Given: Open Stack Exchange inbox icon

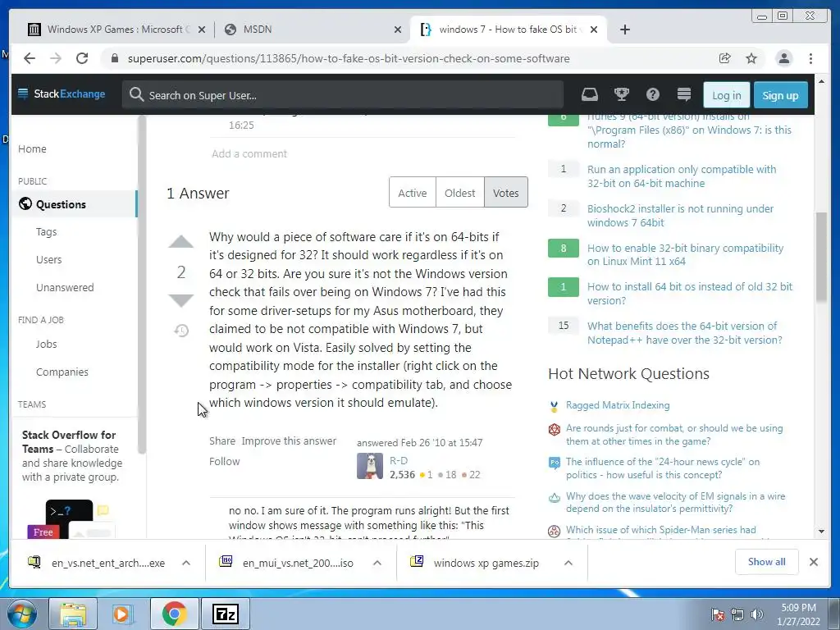Looking at the screenshot, I should (589, 95).
